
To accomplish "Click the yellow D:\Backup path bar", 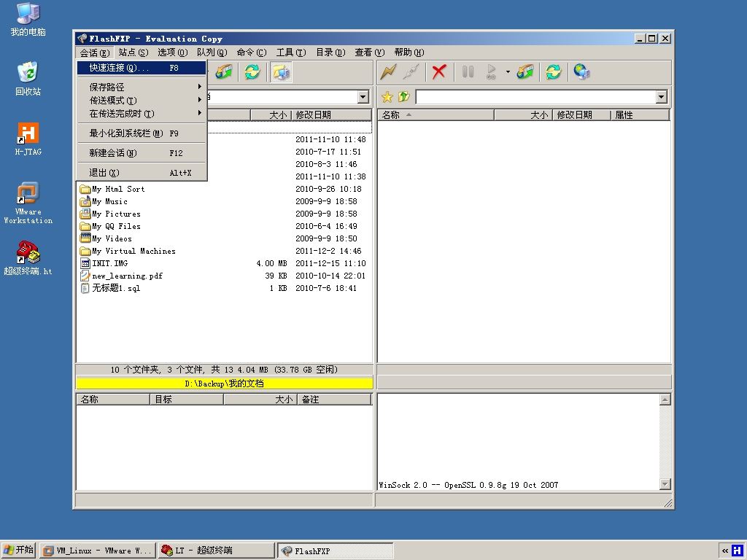I will coord(225,384).
